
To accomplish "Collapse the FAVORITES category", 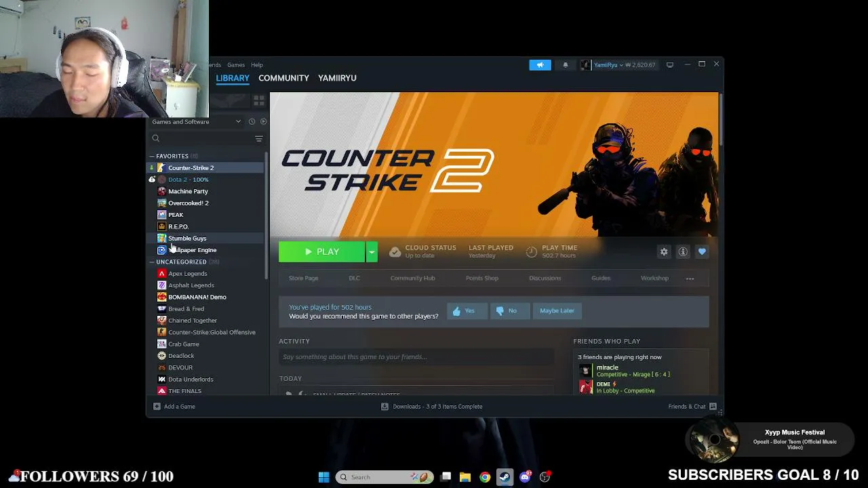I will pos(152,156).
